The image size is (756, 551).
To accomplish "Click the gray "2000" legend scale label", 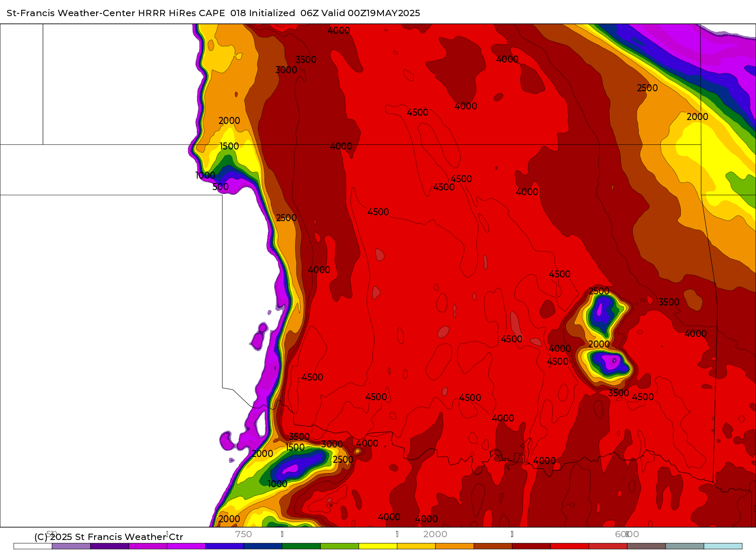I will pos(435,534).
